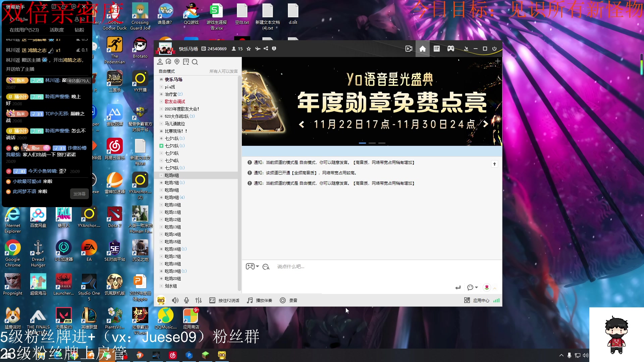Select 2023年度歌友大会! channel

click(182, 109)
